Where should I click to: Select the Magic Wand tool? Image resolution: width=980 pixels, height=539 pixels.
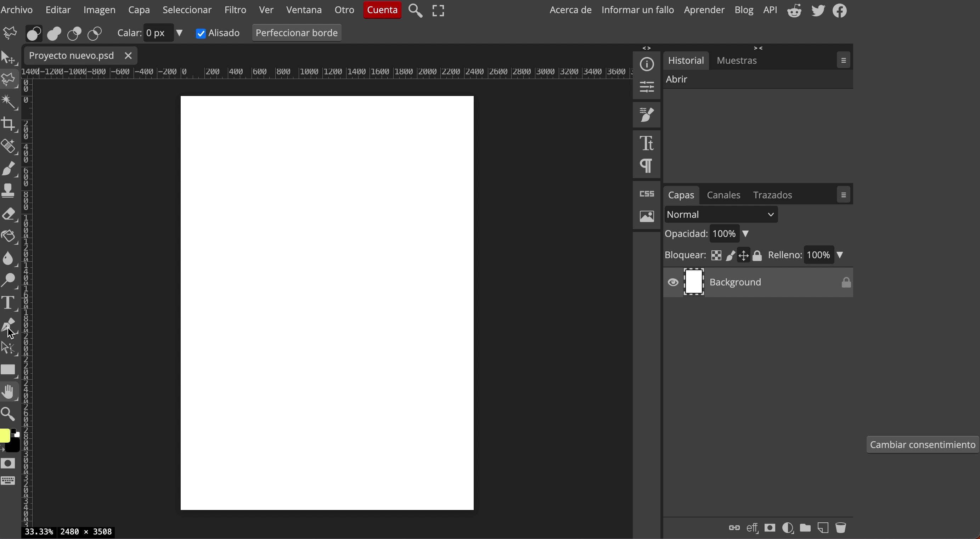point(9,102)
